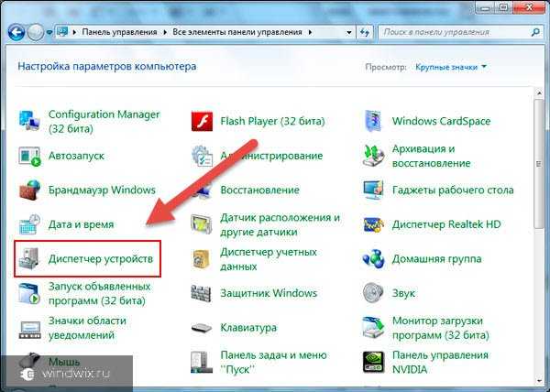The width and height of the screenshot is (550, 392).
Task: Click the Поиск в панели управления field
Action: [460, 32]
